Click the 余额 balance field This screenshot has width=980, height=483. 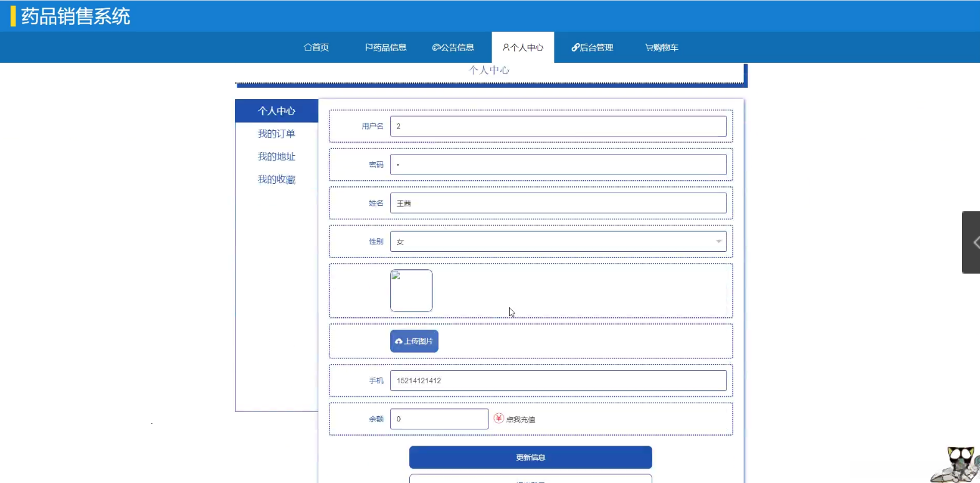(x=439, y=419)
